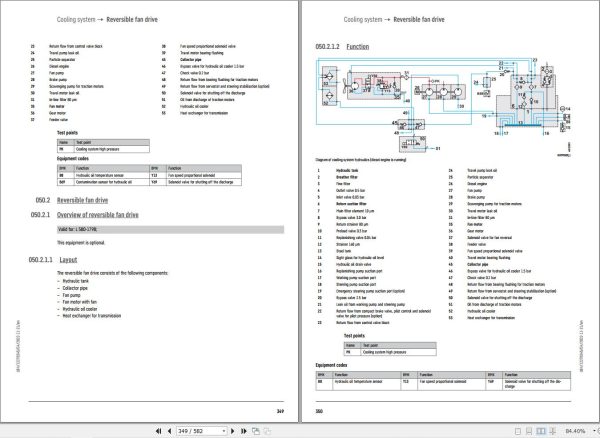Screen dimensions: 600x438
Task: Click the next view icon (greyed)
Action: click(267, 431)
